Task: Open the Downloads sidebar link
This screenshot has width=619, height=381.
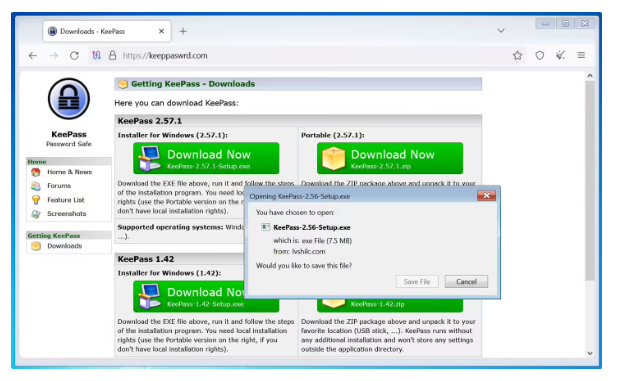Action: click(64, 246)
